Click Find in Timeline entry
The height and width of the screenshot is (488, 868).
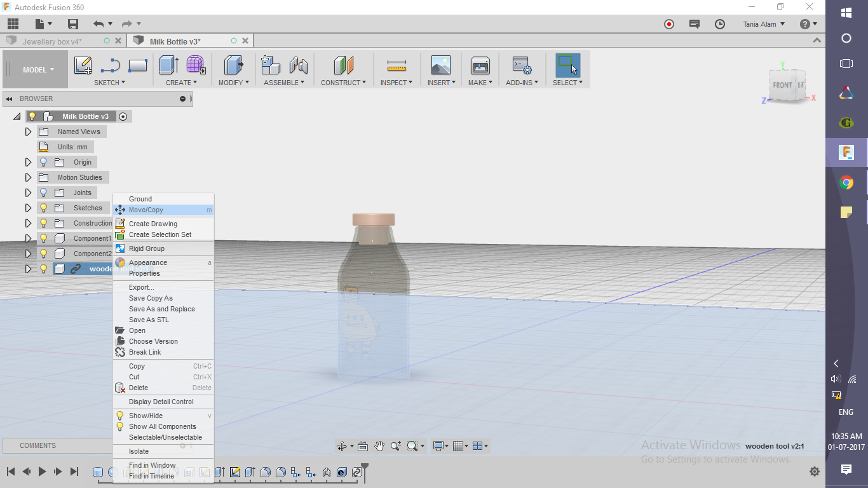(x=163, y=476)
